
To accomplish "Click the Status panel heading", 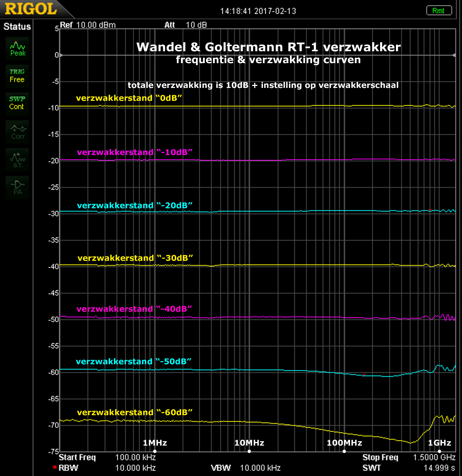I will pyautogui.click(x=17, y=26).
